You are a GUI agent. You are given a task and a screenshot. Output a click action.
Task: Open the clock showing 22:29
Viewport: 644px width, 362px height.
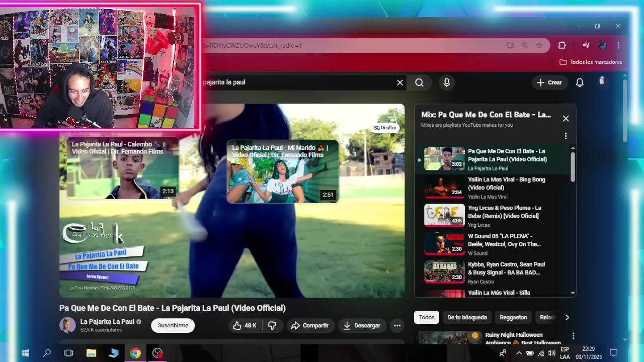589,353
